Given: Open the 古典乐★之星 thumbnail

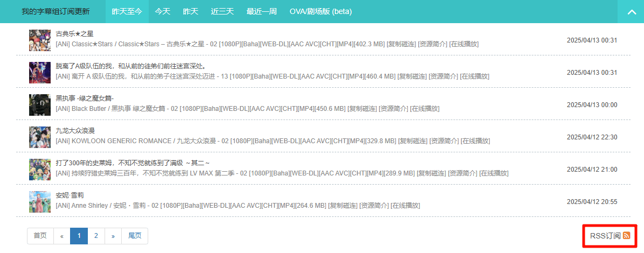Looking at the screenshot, I should tap(40, 40).
